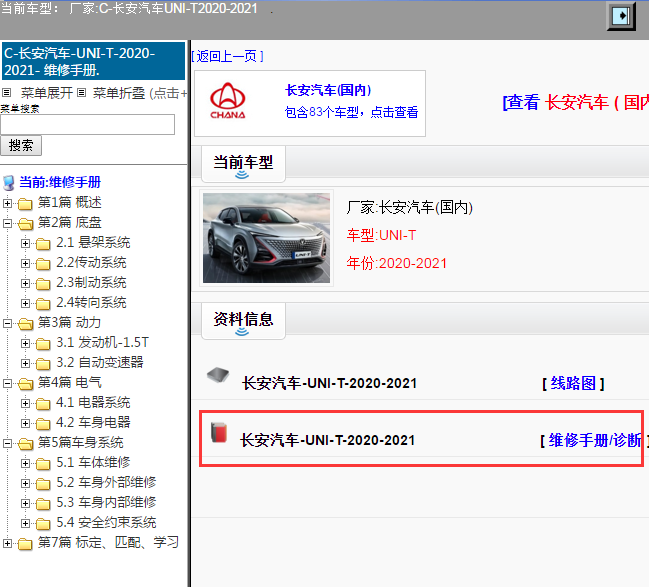
Task: Click folder icon of 第3篇 动力
Action: 25,324
